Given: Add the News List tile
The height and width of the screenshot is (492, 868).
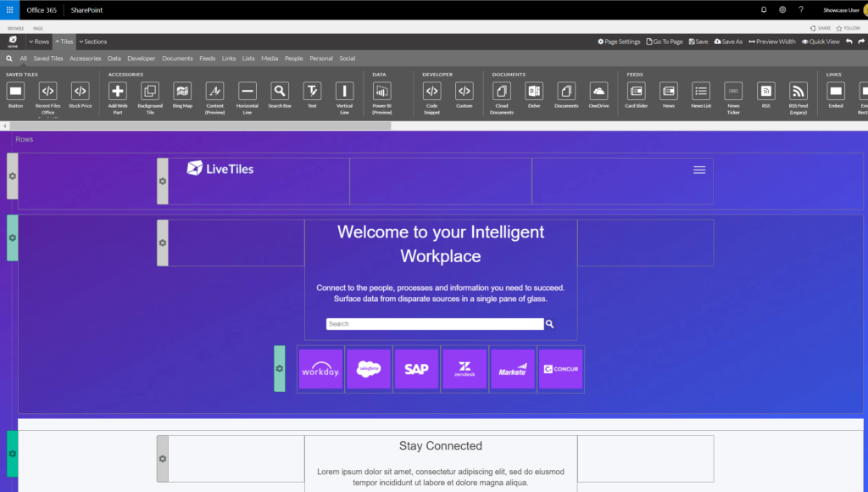Looking at the screenshot, I should click(x=701, y=92).
